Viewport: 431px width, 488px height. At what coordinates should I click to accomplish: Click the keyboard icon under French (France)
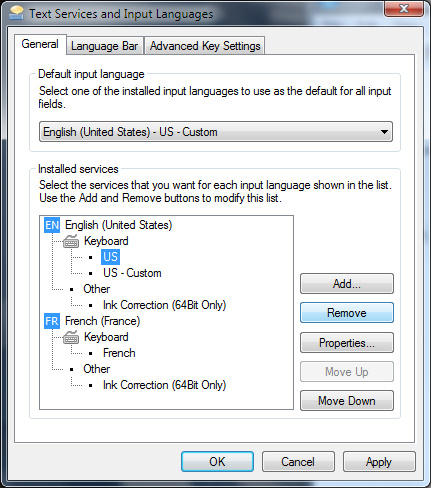pos(71,337)
